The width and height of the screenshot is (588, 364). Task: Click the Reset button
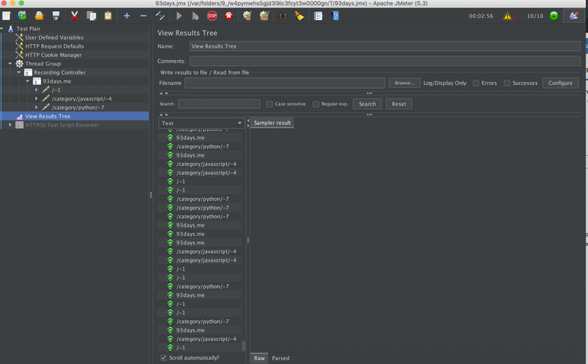tap(399, 104)
